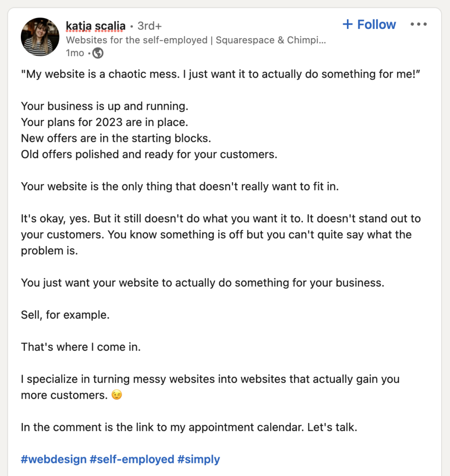This screenshot has width=450, height=476.
Task: Open the #webdesign hashtag
Action: coord(54,459)
